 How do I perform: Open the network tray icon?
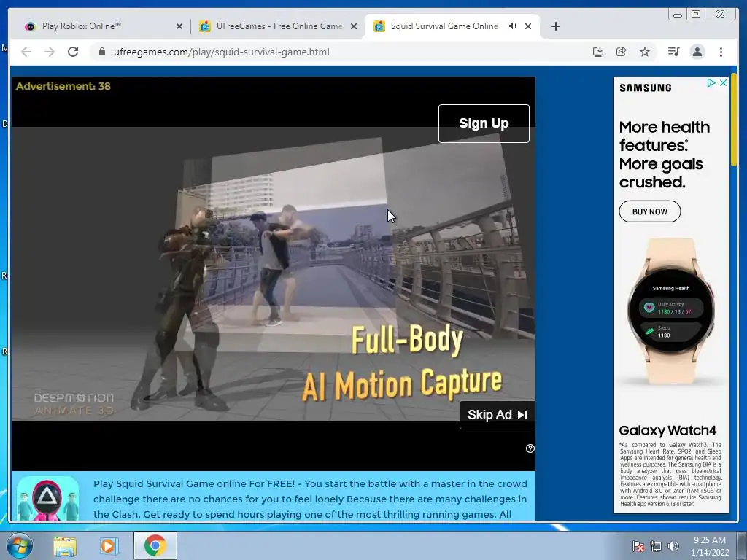[656, 546]
